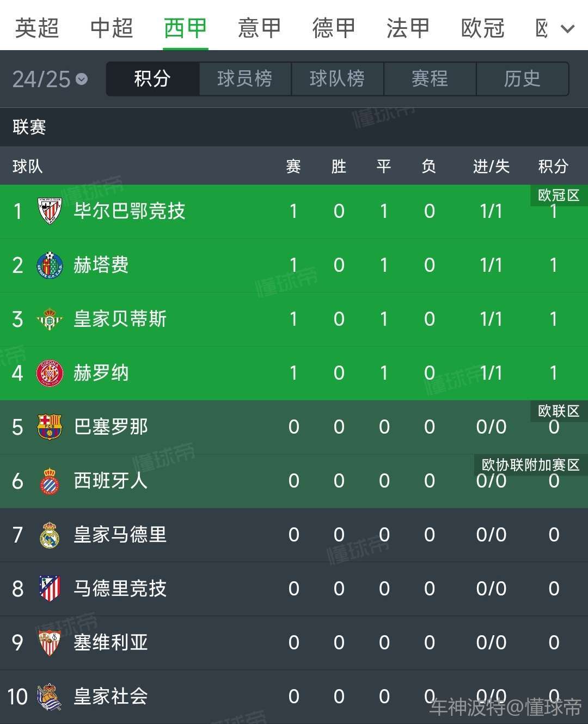Click the Real Madrid club crest
The width and height of the screenshot is (588, 724).
tap(50, 535)
